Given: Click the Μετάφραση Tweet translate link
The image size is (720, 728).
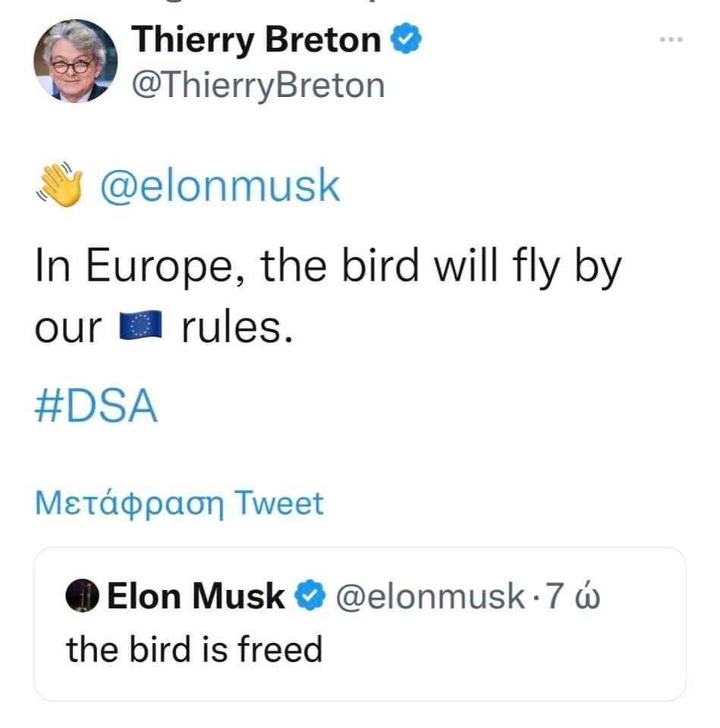Looking at the screenshot, I should click(179, 504).
